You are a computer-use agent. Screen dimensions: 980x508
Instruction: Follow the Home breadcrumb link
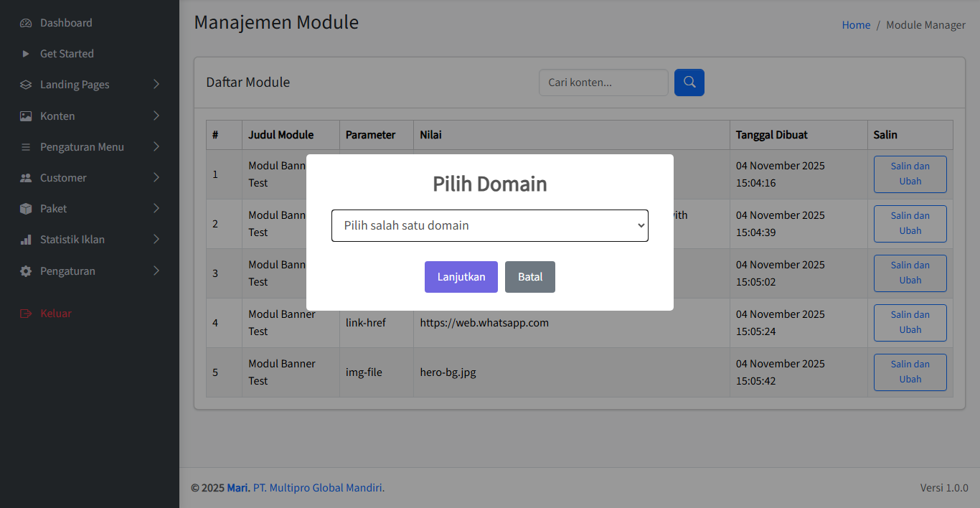pyautogui.click(x=856, y=25)
